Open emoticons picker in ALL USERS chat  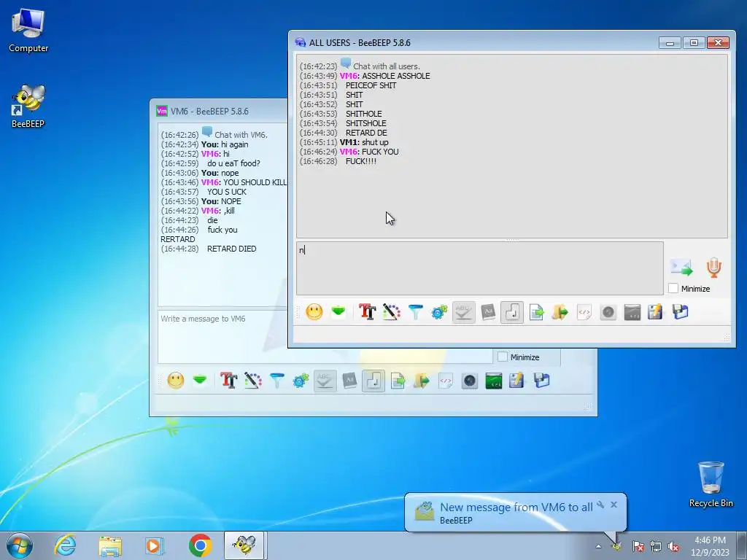pyautogui.click(x=314, y=312)
